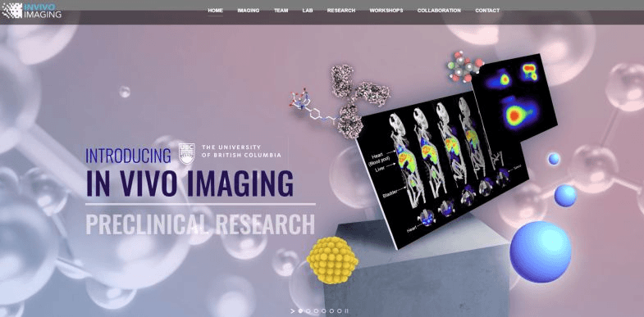Select the second slide indicator dot
The image size is (644, 317).
(x=308, y=310)
